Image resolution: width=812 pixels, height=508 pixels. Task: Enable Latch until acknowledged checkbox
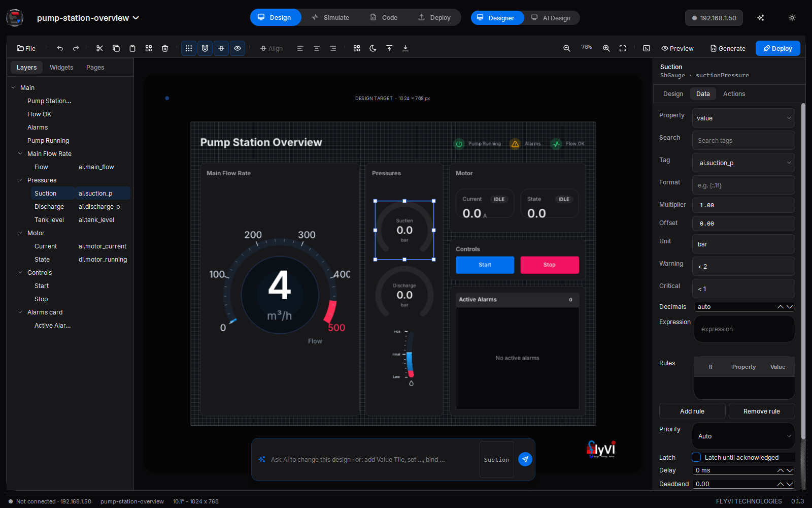coord(696,457)
